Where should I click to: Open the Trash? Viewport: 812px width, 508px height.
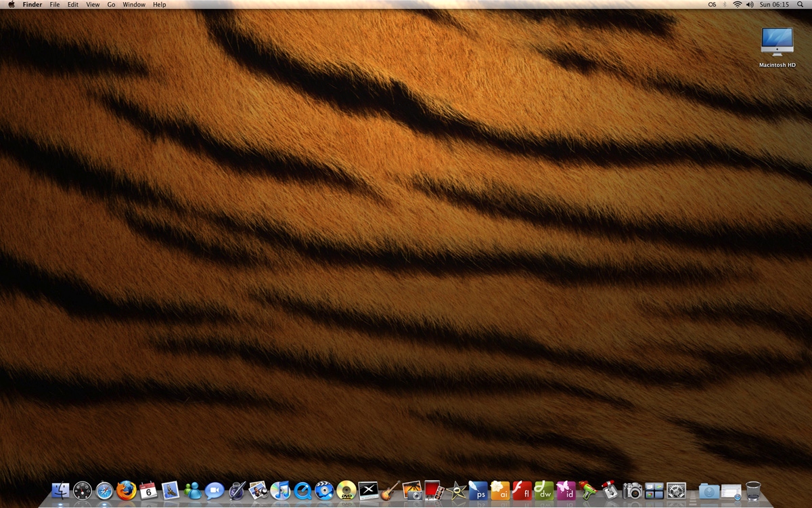point(753,490)
